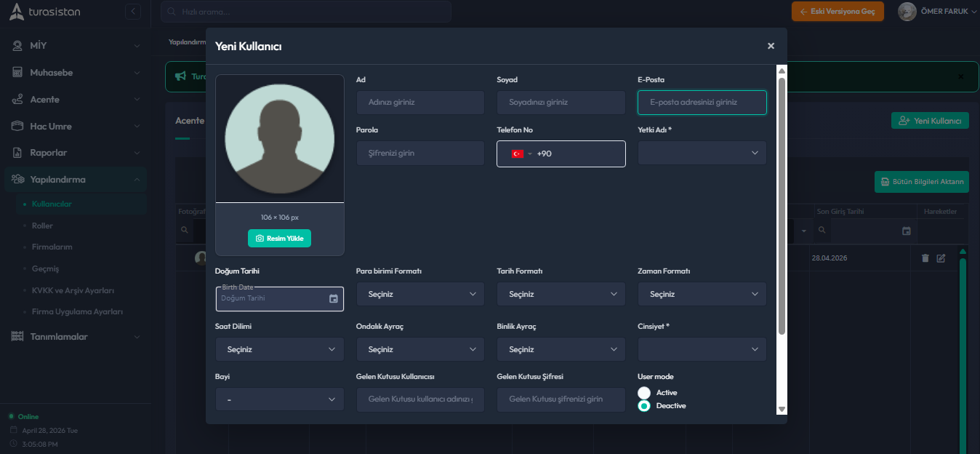
Task: Open the Yetki Adı dropdown
Action: (x=702, y=154)
